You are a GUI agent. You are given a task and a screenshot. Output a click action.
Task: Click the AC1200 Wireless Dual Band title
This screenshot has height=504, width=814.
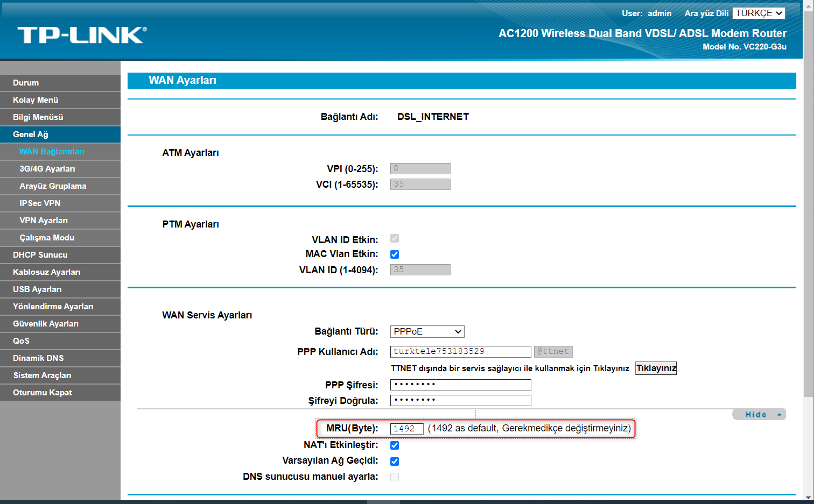click(x=643, y=33)
